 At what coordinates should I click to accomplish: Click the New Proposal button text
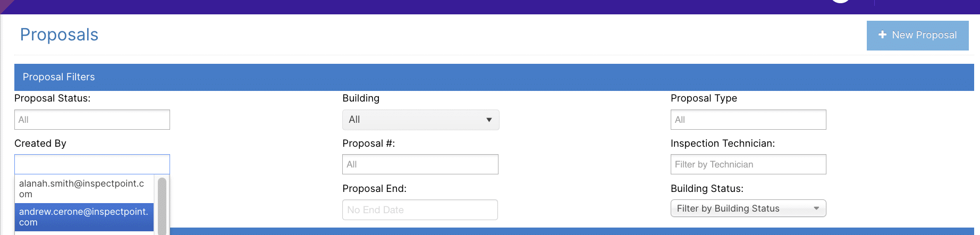coord(924,35)
